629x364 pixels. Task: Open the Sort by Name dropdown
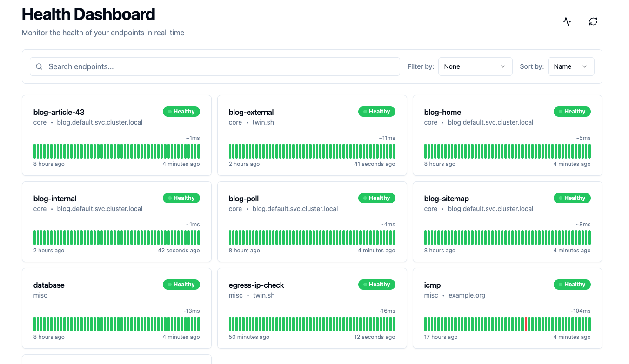tap(571, 66)
